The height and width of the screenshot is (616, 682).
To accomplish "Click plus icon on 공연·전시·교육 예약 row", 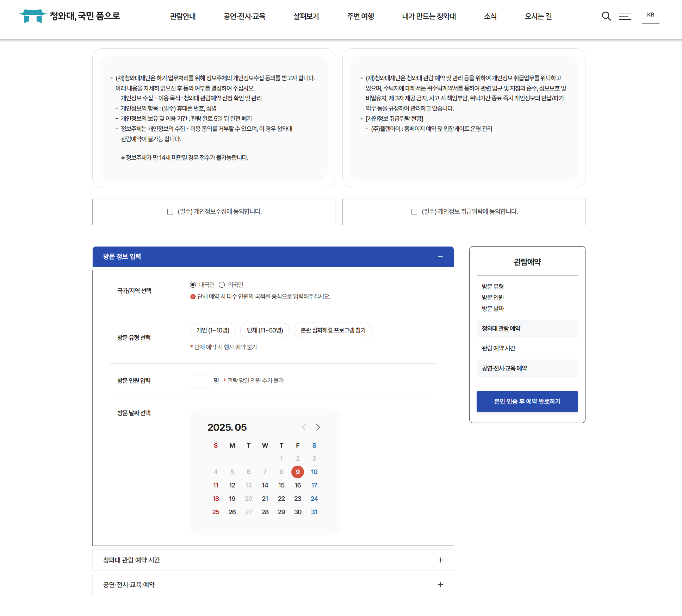I will coord(440,585).
